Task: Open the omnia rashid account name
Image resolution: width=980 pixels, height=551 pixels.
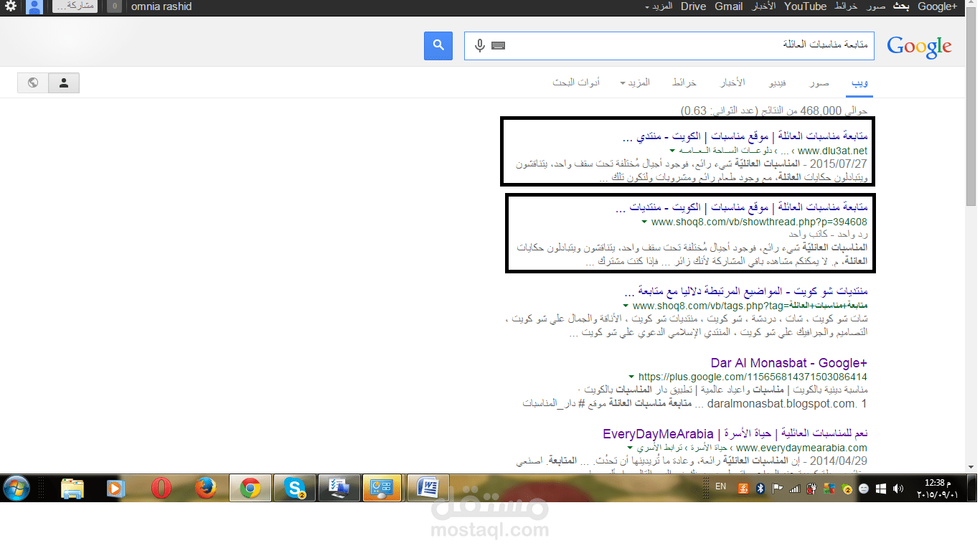Action: point(161,6)
